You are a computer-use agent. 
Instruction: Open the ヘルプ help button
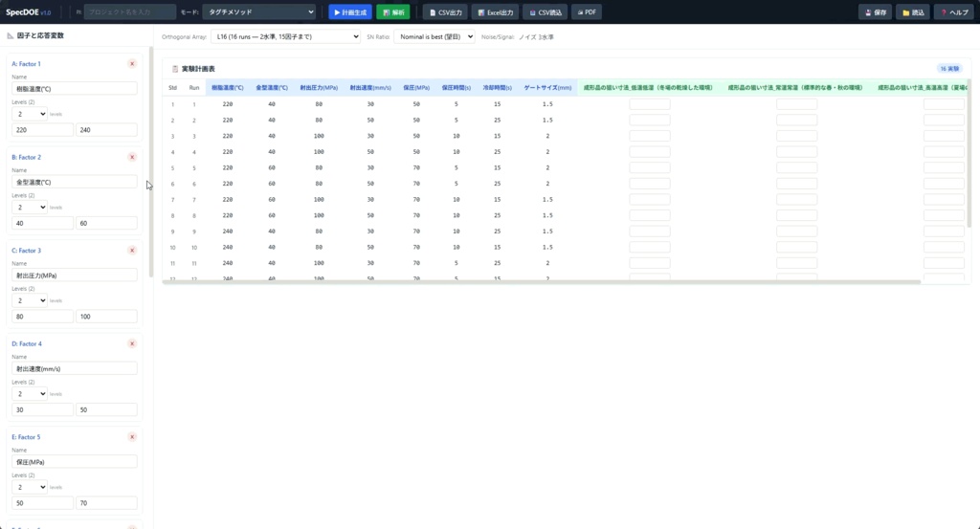coord(954,11)
